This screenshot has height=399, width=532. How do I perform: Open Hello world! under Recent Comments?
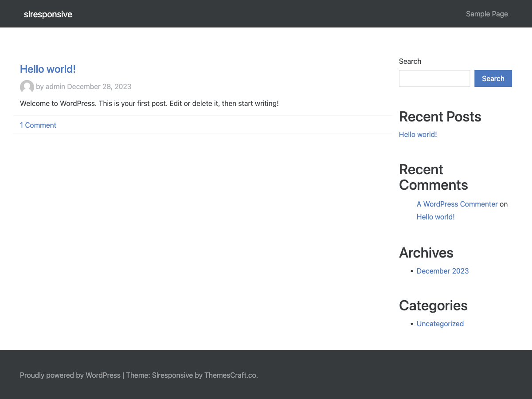click(435, 217)
